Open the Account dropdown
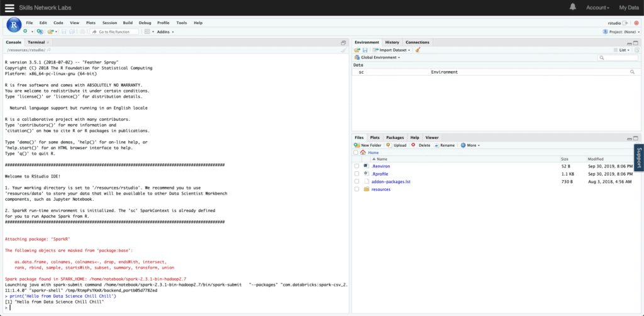644x316 pixels. [597, 8]
